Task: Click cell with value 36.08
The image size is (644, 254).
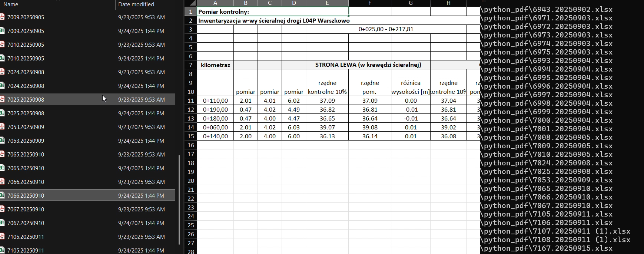Action: click(x=448, y=136)
